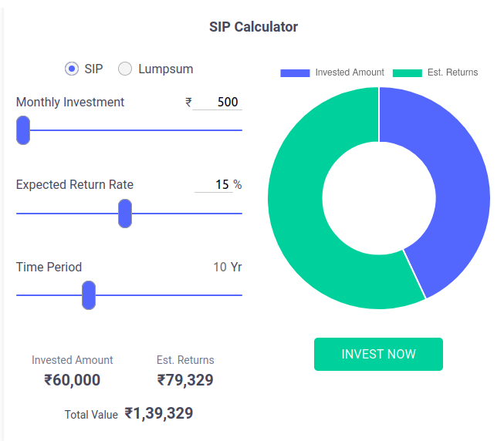Select the SIP radio button
Screen dimensions: 504x441
coord(72,69)
